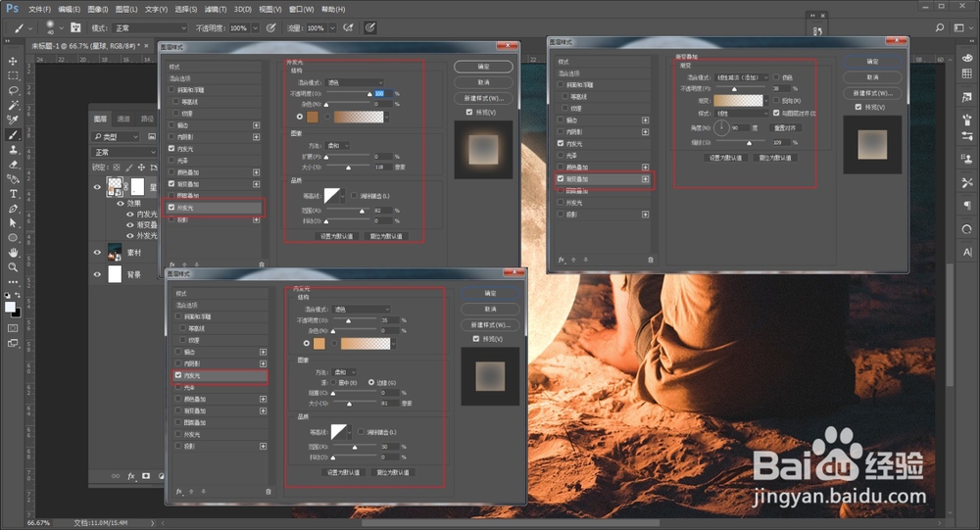Select the Lasso tool
This screenshot has width=980, height=530.
pos(13,91)
